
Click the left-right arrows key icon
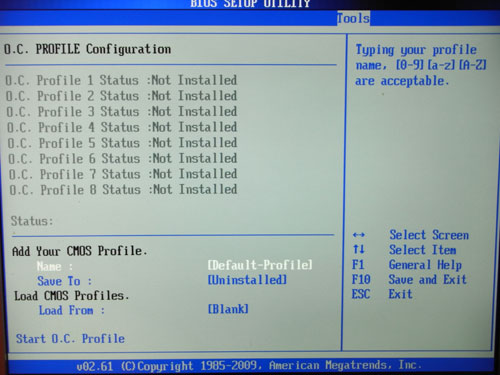pos(359,235)
